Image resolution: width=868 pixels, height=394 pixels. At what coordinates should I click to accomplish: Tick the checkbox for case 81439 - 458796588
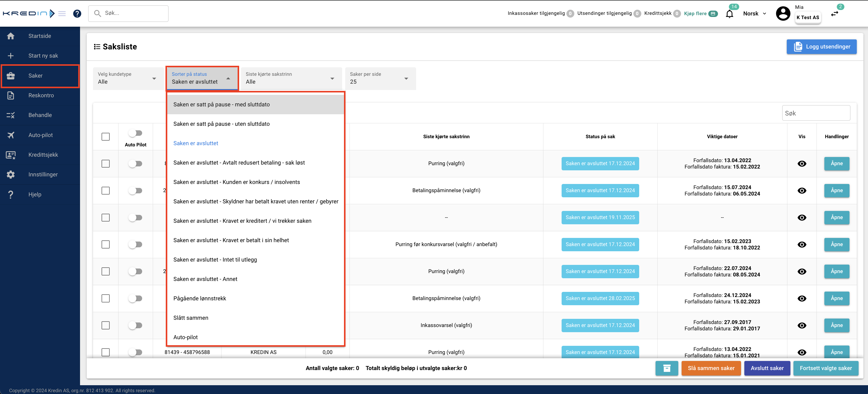[x=105, y=352]
